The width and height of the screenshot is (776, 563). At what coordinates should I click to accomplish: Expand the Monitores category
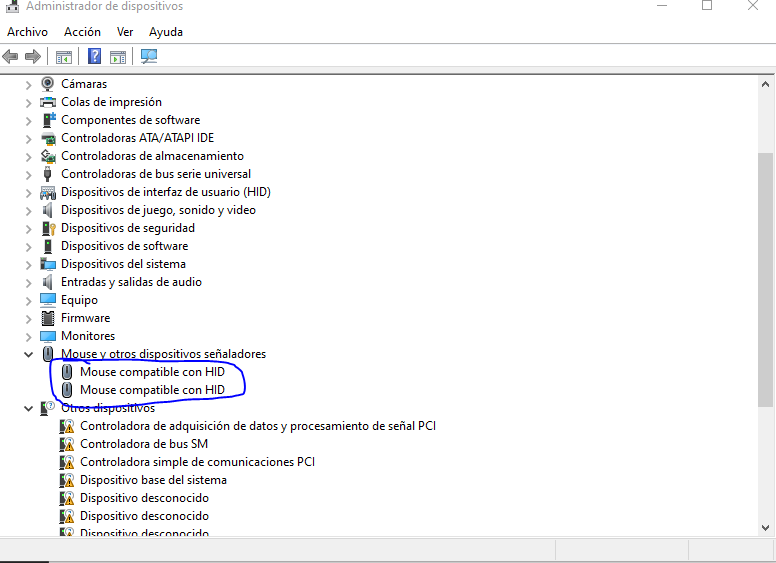[28, 336]
